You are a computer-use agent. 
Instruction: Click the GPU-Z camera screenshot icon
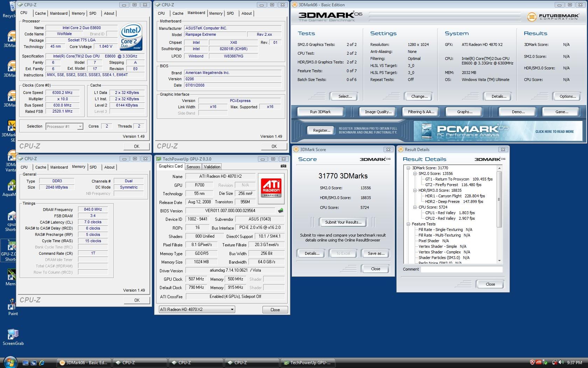[x=283, y=166]
